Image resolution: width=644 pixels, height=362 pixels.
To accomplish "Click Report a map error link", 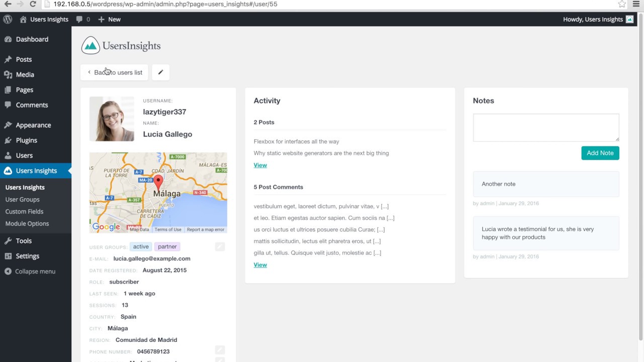I will click(x=206, y=229).
